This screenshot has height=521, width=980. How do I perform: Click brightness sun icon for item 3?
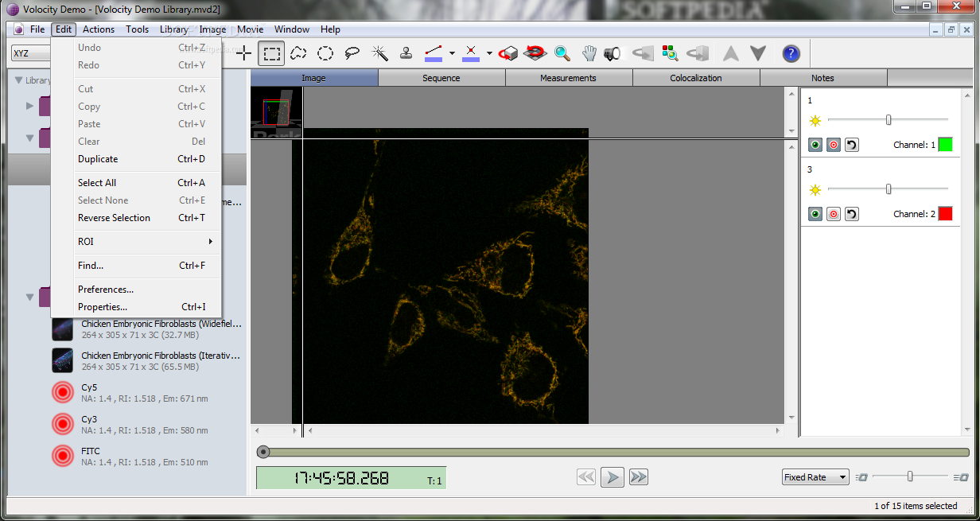[815, 189]
